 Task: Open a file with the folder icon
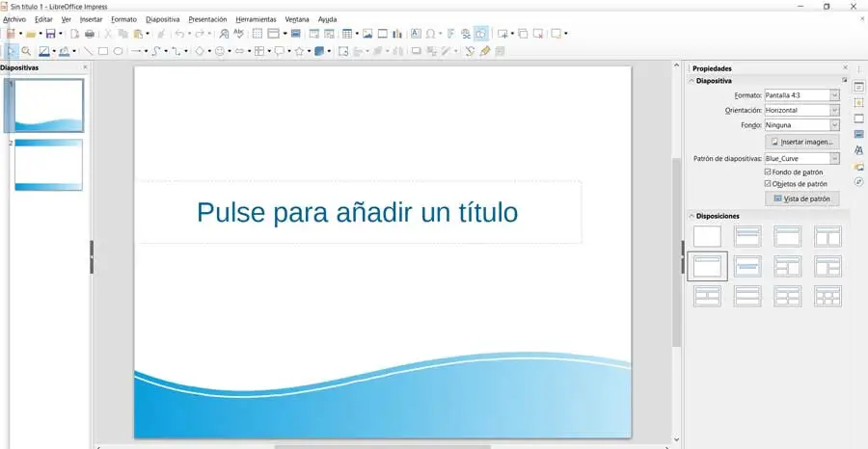tap(31, 34)
